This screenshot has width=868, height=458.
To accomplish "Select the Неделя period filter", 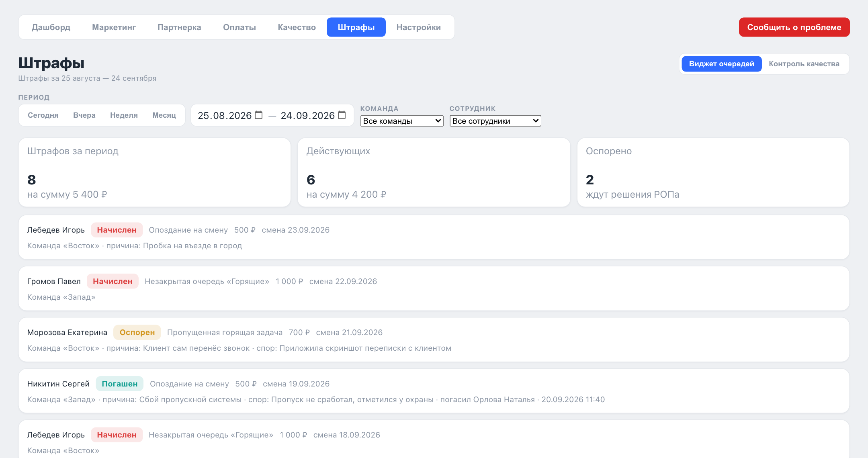I will pyautogui.click(x=124, y=115).
